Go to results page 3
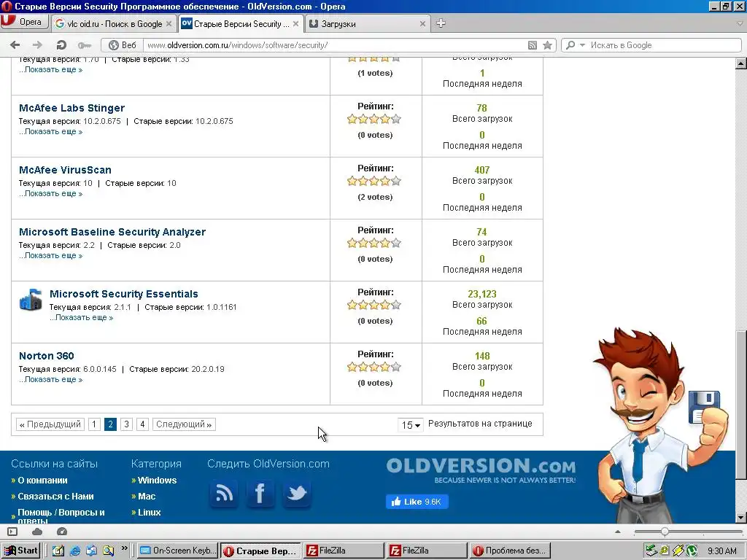Screen dimensions: 747x560 click(126, 424)
